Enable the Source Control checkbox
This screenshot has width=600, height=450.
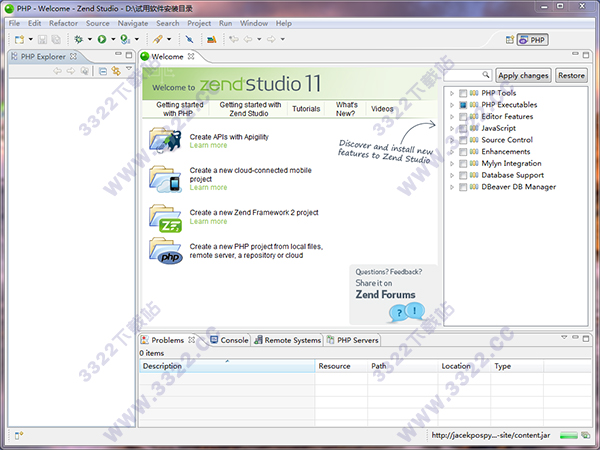tap(463, 140)
